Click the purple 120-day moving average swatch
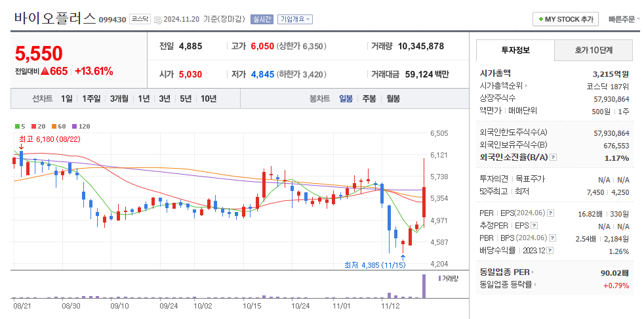Viewport: 644px width, 319px height. click(x=74, y=127)
